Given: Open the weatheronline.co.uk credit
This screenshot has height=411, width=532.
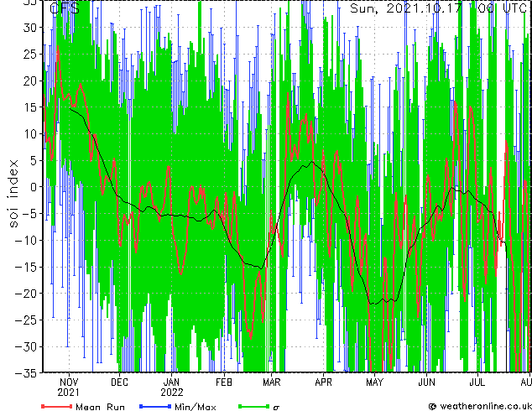Looking at the screenshot, I should coord(480,406).
